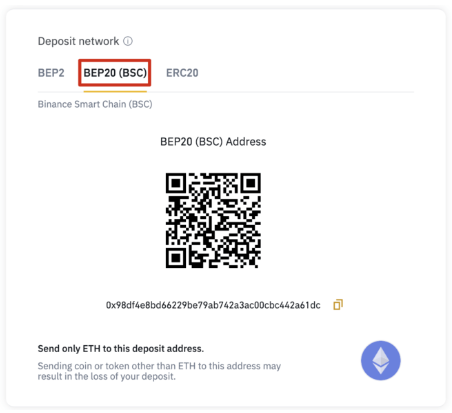Copy the BEP20 deposit address using copy icon
Viewport: 452px width, 413px height.
tap(338, 305)
